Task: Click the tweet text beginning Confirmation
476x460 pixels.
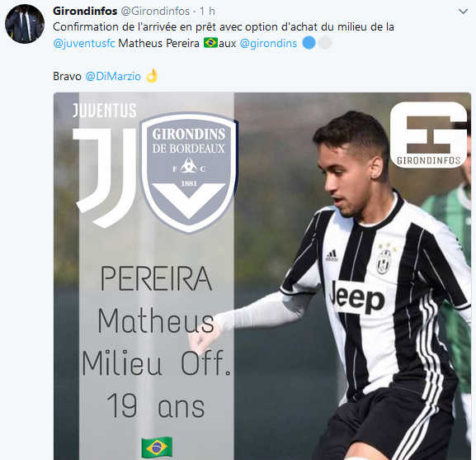Action: (224, 35)
